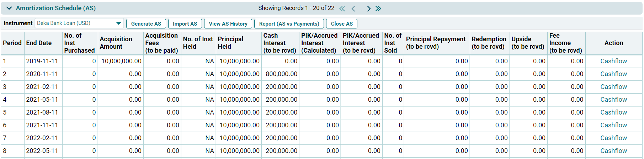Go to the previous page of records
644x159 pixels.
[x=353, y=9]
